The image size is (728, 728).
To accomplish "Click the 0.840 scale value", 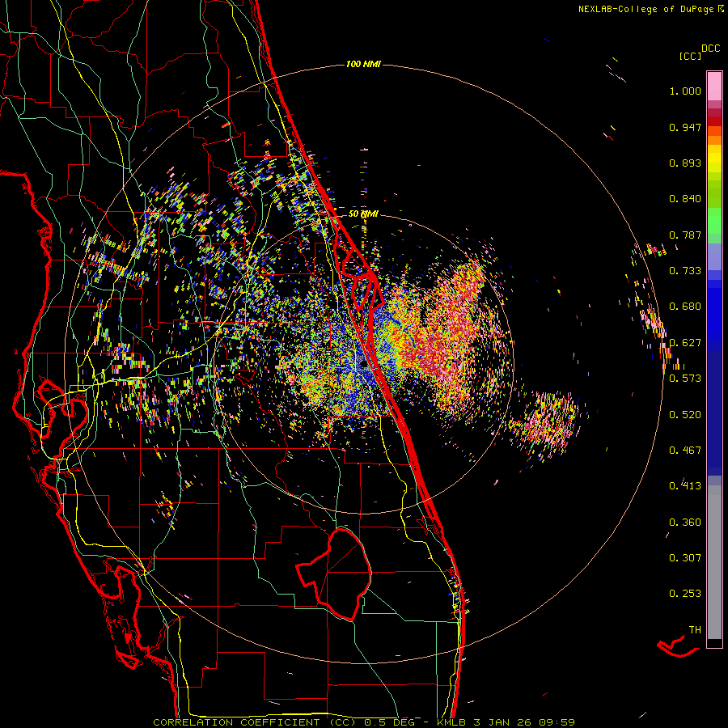I will (685, 199).
